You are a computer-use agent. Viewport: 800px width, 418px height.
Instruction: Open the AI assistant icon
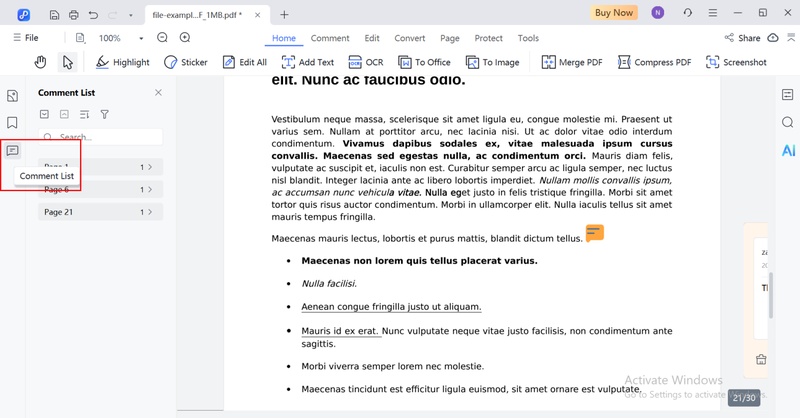click(788, 150)
